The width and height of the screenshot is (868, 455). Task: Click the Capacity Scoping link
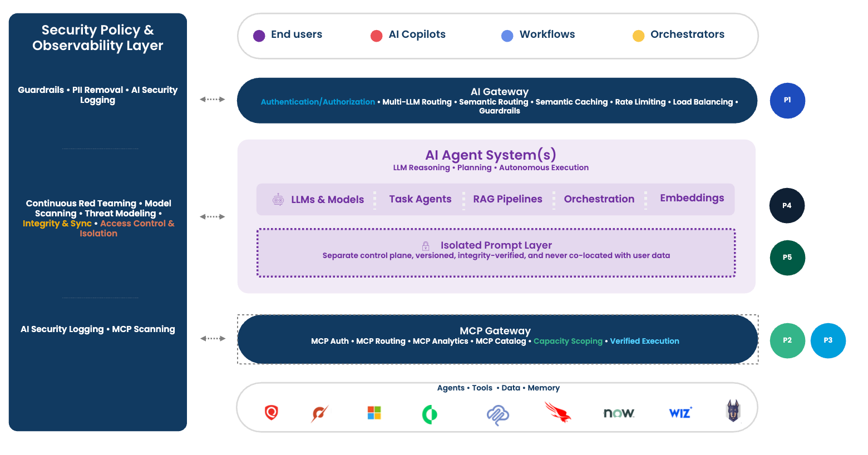568,341
